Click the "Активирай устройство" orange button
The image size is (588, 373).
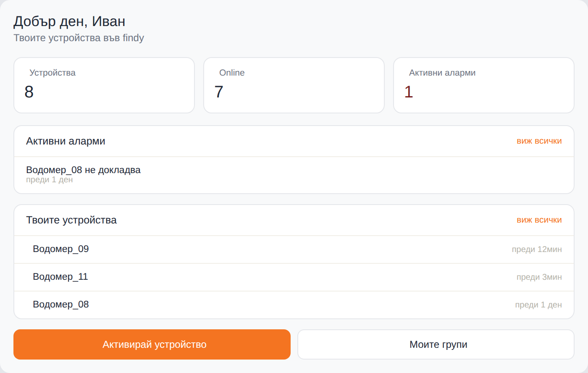pyautogui.click(x=152, y=344)
